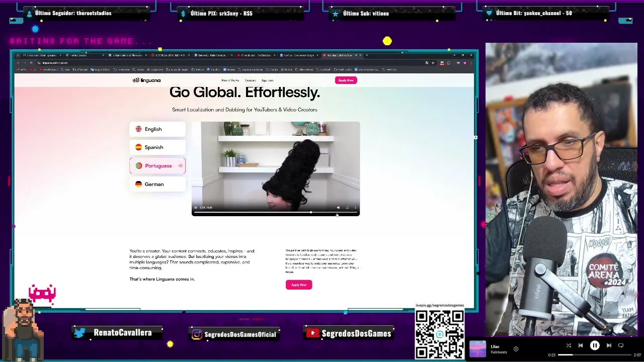Click the dollar icon beside Último PIX
Viewport: 644px width, 362px height.
point(183,14)
